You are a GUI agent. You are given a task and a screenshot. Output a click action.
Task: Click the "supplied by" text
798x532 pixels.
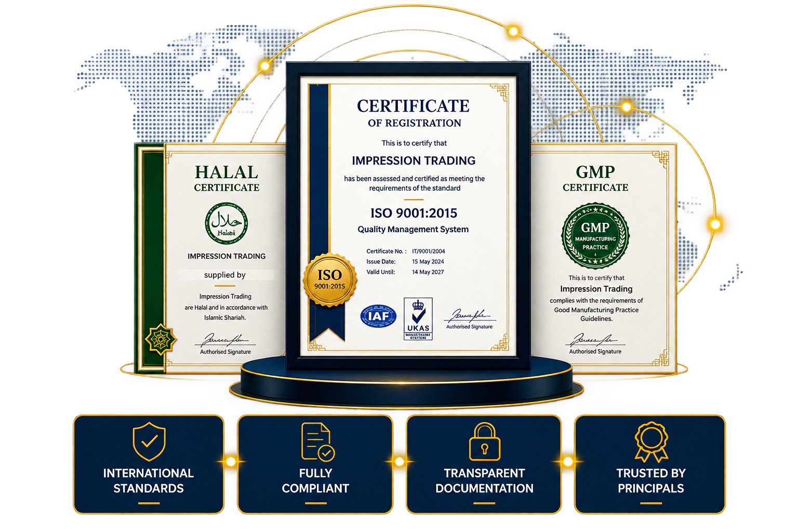(x=225, y=275)
